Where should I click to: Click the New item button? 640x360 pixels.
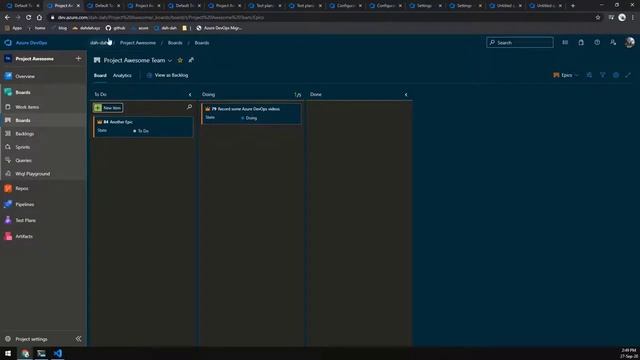point(108,108)
